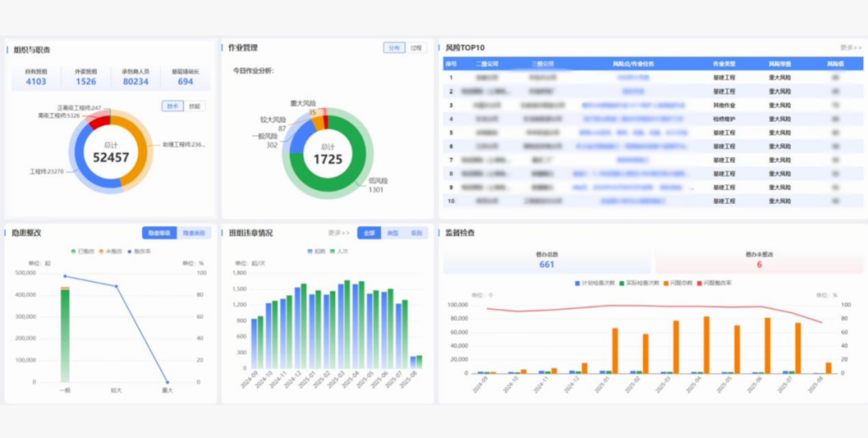Toggle the 未整改 orange legend marker

tap(102, 251)
